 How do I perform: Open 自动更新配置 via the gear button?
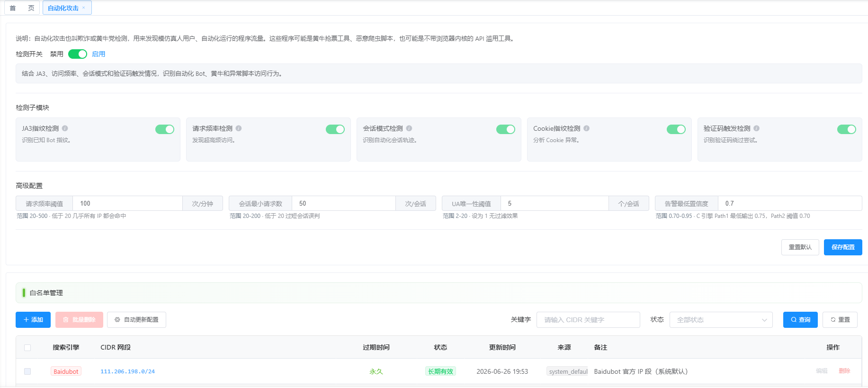pos(136,320)
